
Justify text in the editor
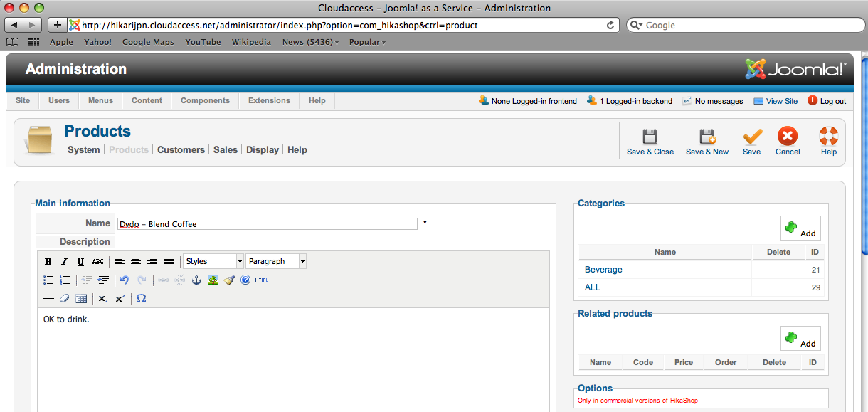click(x=169, y=261)
